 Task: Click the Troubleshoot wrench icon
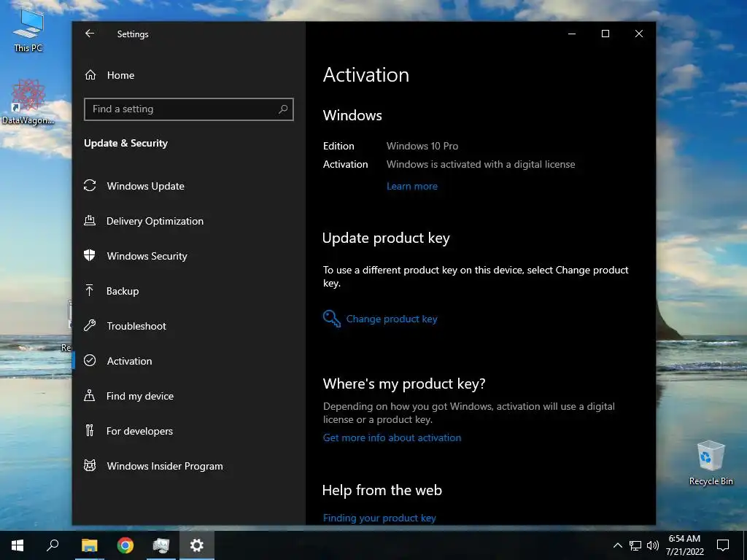(90, 326)
